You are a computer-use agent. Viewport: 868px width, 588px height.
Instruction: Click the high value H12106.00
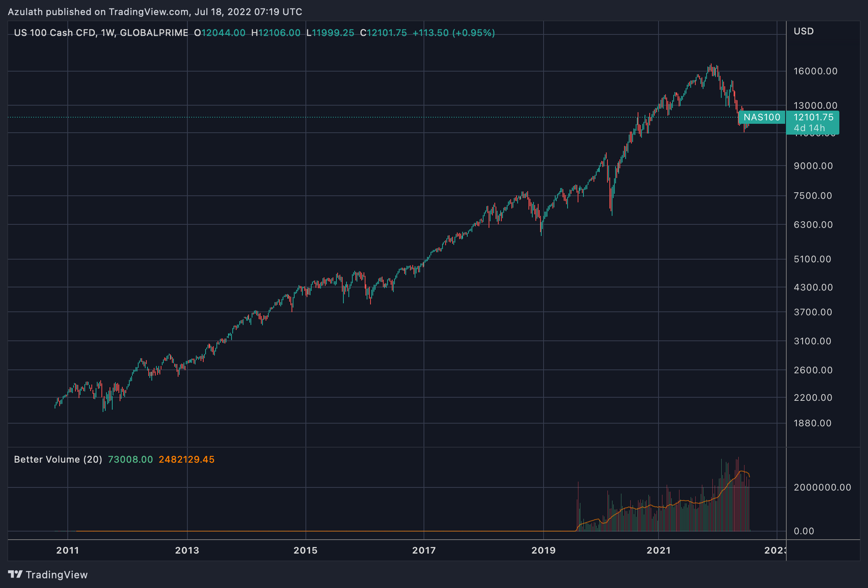pos(276,33)
